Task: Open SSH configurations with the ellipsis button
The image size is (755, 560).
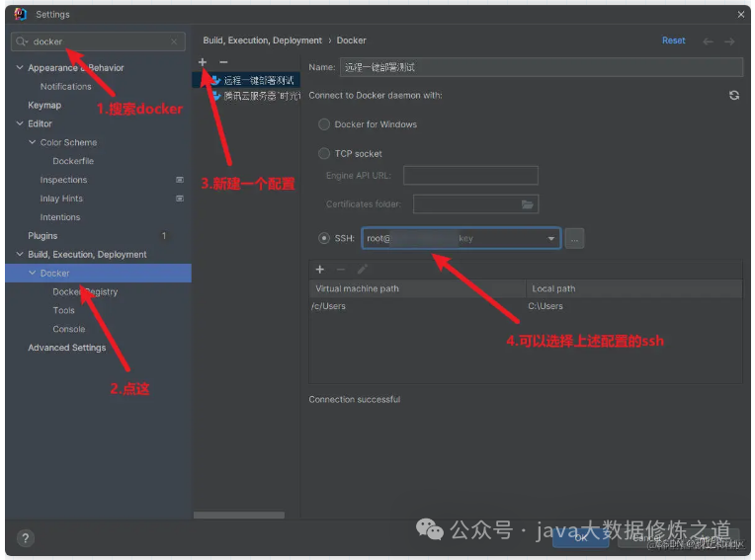Action: click(x=574, y=239)
